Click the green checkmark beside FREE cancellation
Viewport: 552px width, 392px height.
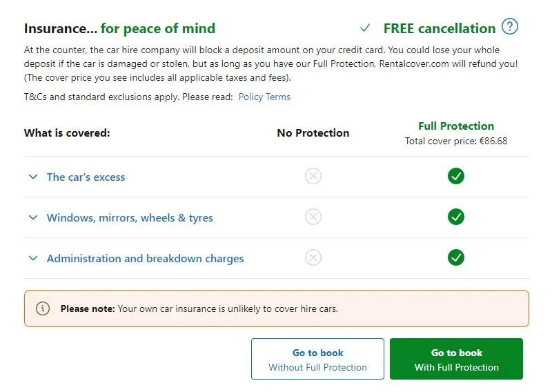[x=365, y=28]
